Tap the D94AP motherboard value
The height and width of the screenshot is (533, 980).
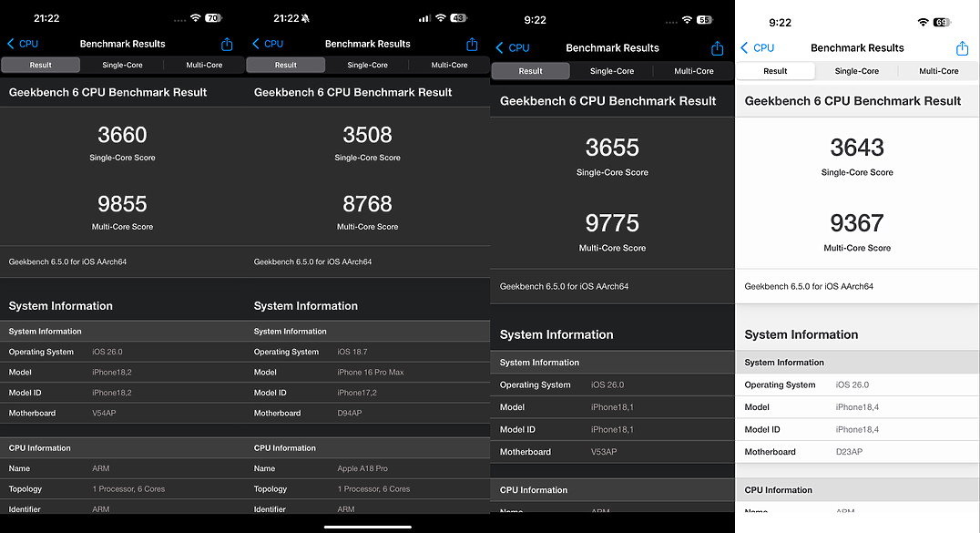(x=350, y=413)
